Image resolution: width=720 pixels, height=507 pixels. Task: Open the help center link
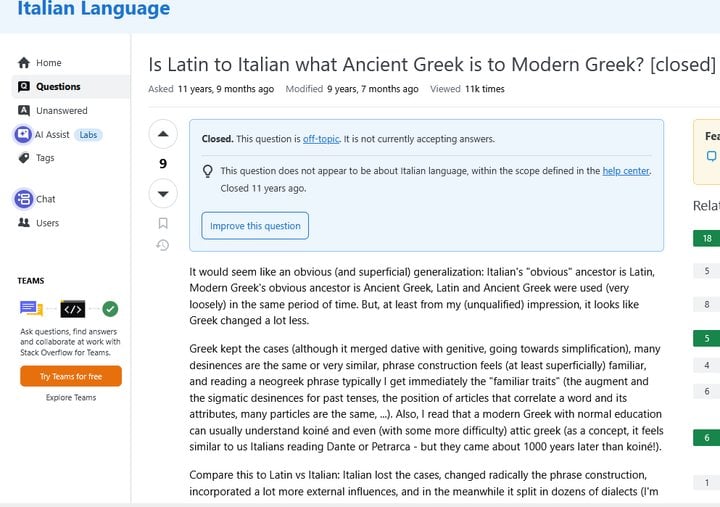tap(626, 171)
